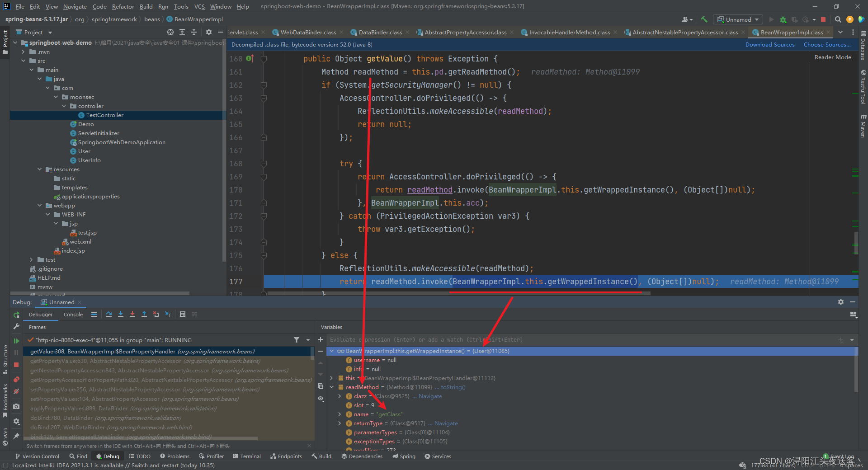Open the Refactor menu
Viewport: 868px width, 470px height.
pyautogui.click(x=123, y=6)
